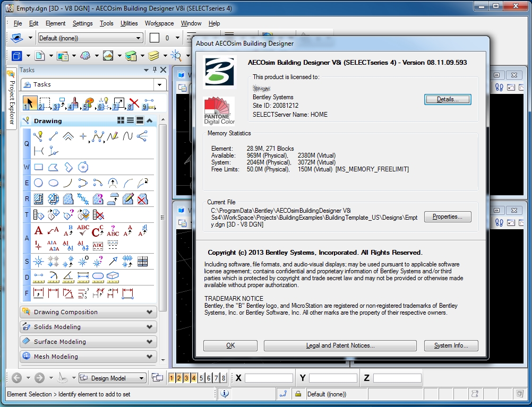Select the Element Selection arrow tool
The width and height of the screenshot is (532, 407).
pyautogui.click(x=30, y=103)
